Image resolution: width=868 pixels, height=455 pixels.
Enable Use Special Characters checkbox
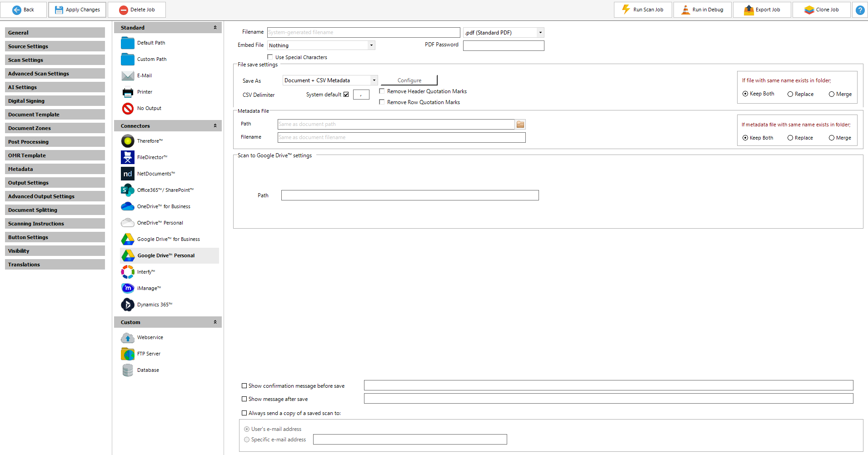[270, 57]
